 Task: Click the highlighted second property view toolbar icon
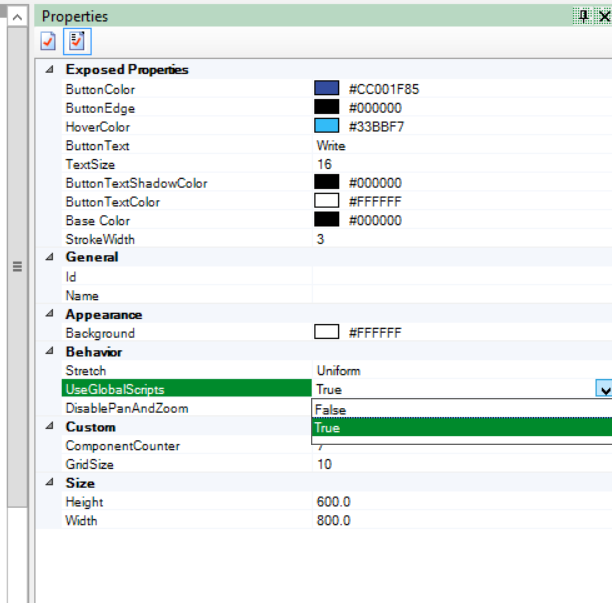pyautogui.click(x=75, y=41)
